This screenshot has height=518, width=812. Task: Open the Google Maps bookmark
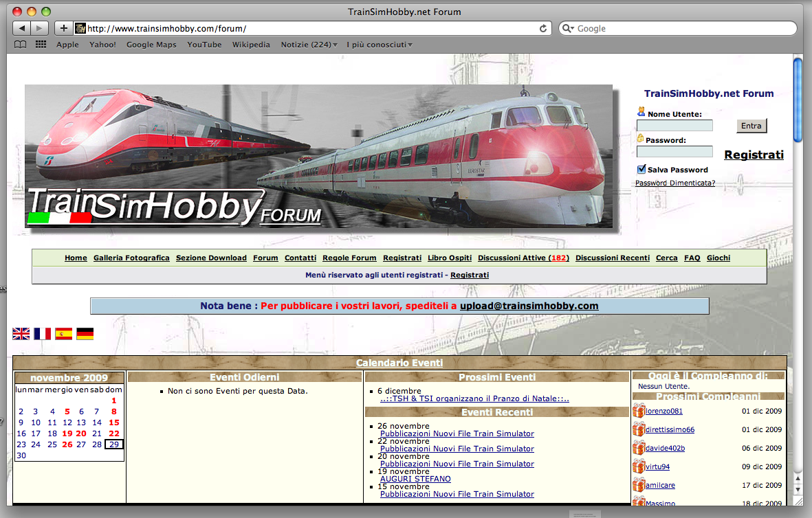tap(151, 45)
